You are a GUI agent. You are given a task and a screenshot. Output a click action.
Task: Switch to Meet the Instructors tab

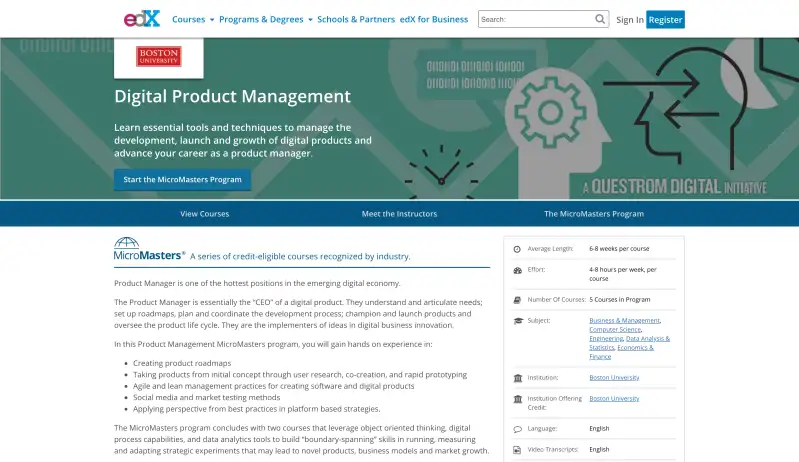coord(400,214)
